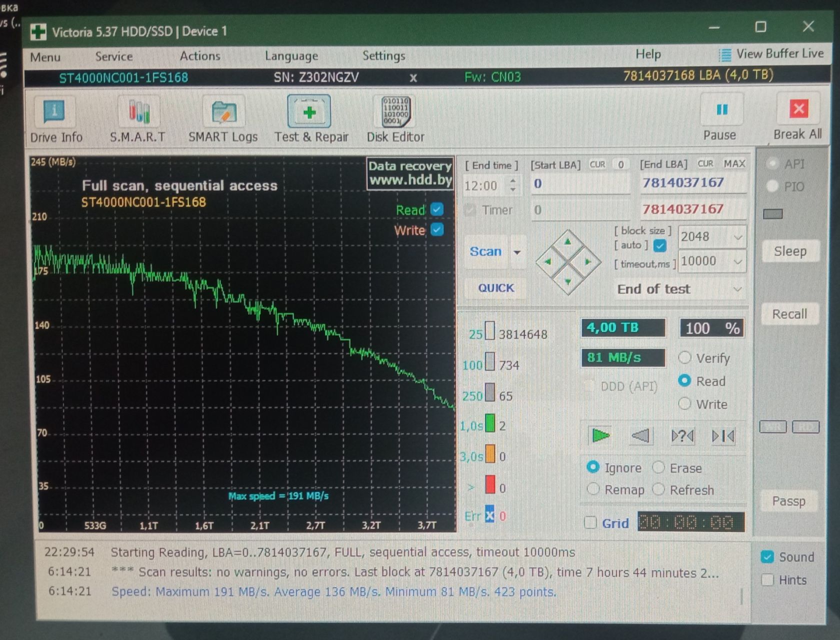Screen dimensions: 840x640
Task: Select the Test & Repair icon
Action: 309,111
